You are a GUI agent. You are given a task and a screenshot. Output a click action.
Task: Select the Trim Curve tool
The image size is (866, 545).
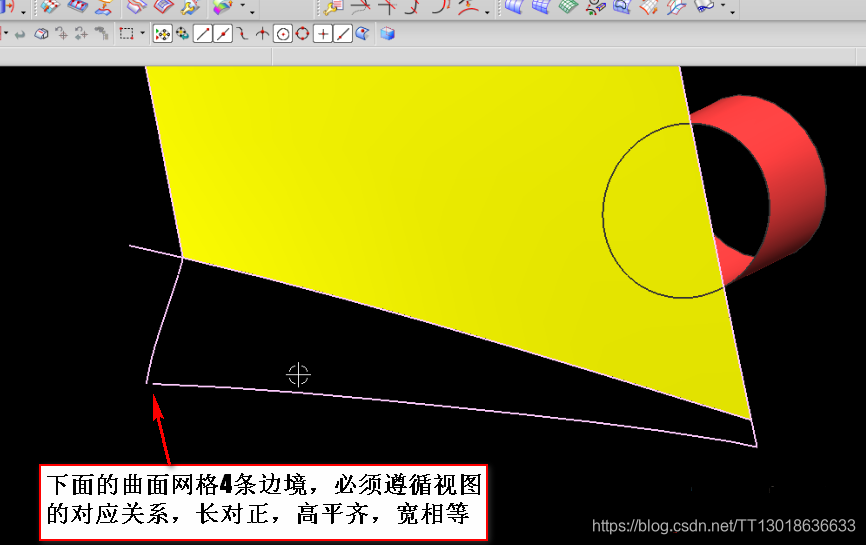[x=361, y=7]
